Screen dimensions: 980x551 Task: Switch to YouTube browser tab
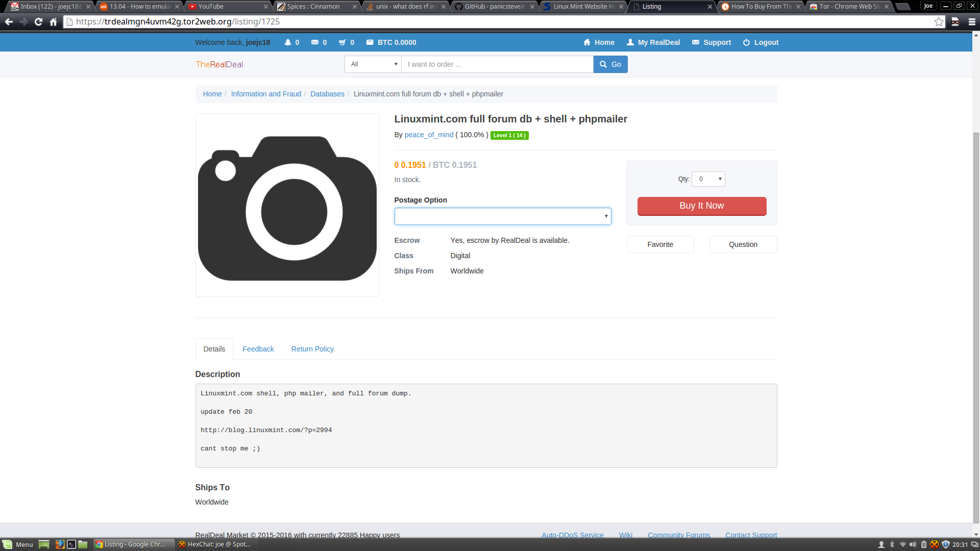(227, 7)
